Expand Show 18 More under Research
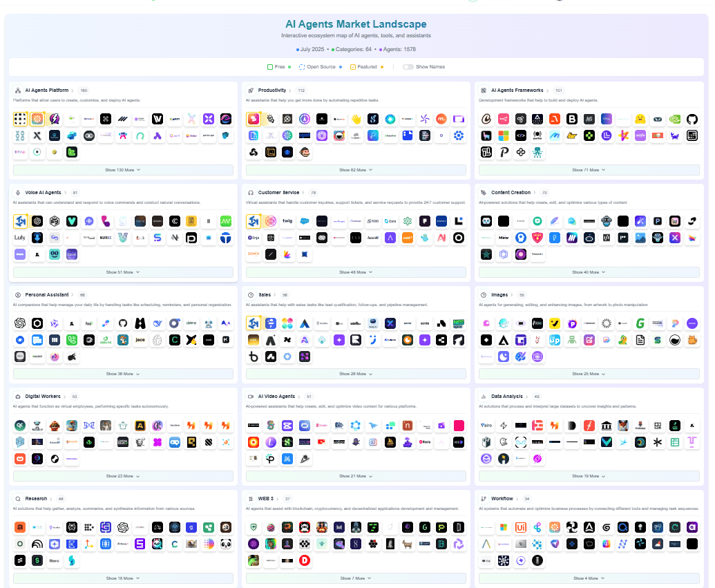 pyautogui.click(x=123, y=578)
